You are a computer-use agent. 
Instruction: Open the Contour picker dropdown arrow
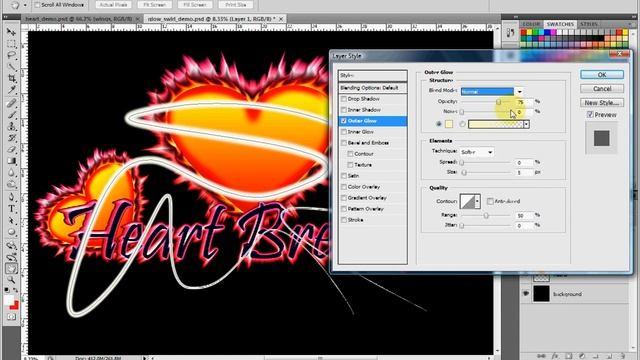477,201
